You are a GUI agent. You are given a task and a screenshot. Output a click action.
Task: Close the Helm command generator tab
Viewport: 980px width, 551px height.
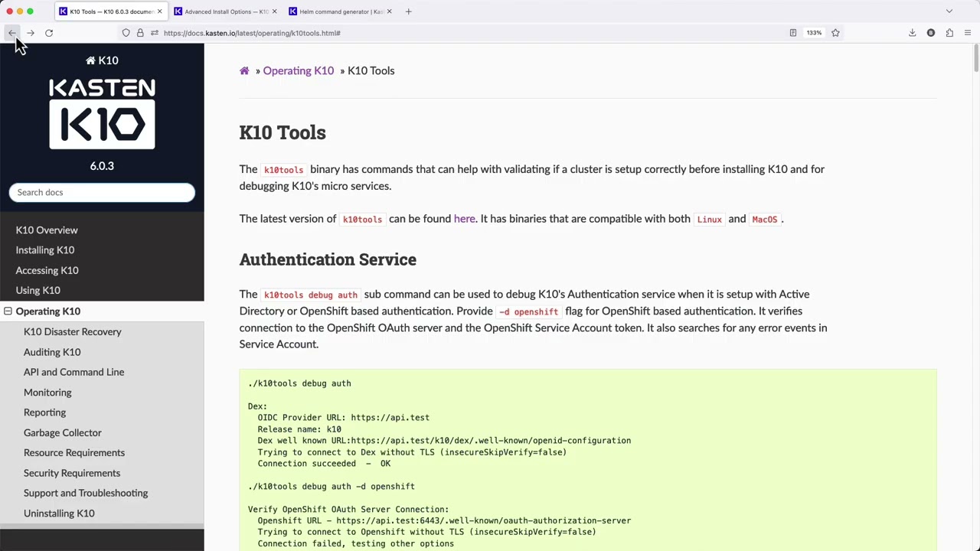pyautogui.click(x=389, y=11)
